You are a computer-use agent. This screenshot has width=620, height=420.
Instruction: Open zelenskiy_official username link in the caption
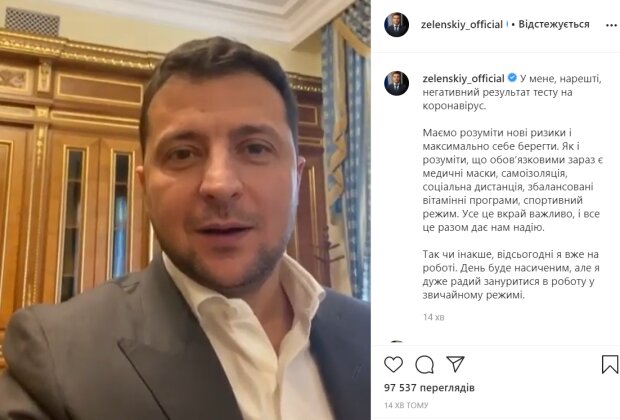(463, 78)
